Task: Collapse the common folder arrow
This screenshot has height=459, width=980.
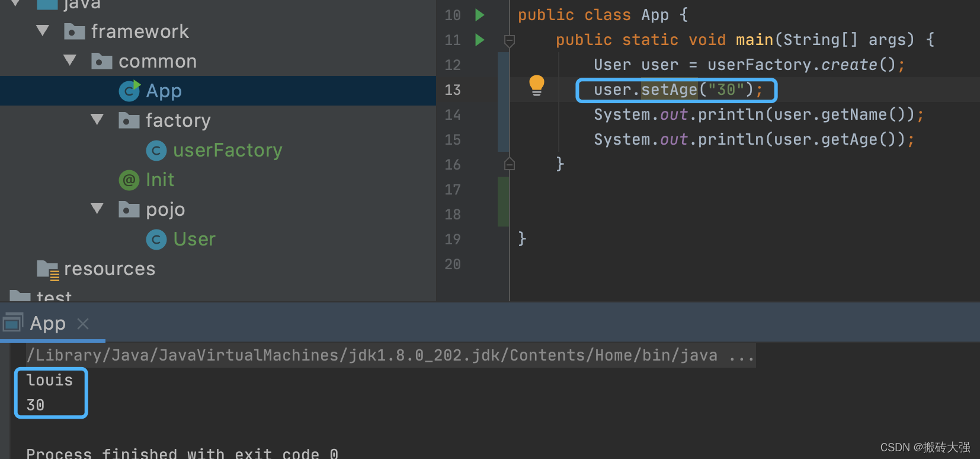Action: pyautogui.click(x=70, y=60)
